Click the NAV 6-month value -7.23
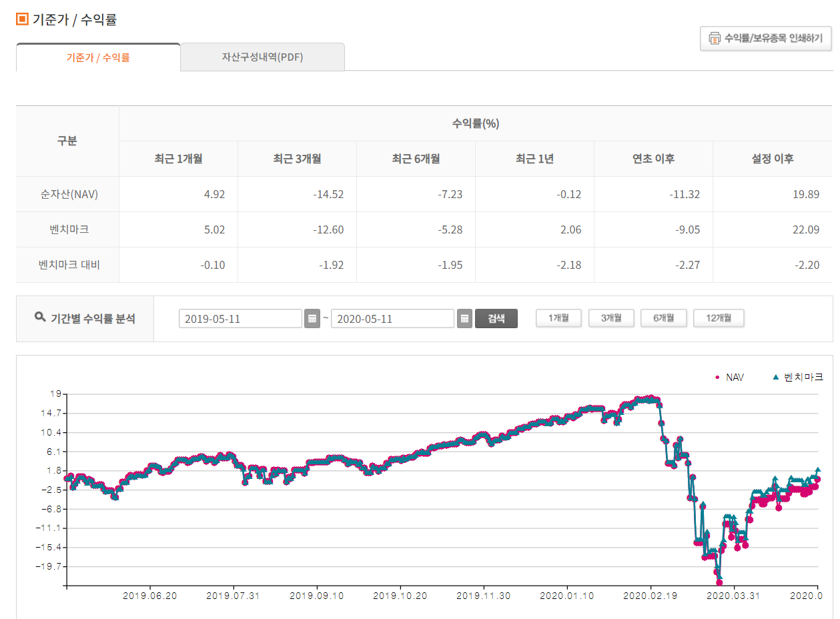Screen dimensions: 840x619 tap(450, 195)
